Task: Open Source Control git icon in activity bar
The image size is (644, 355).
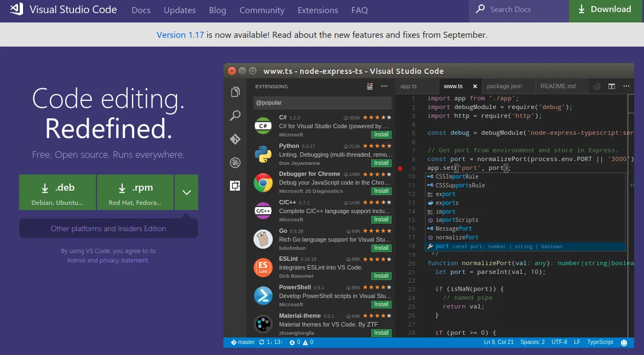Action: click(235, 139)
